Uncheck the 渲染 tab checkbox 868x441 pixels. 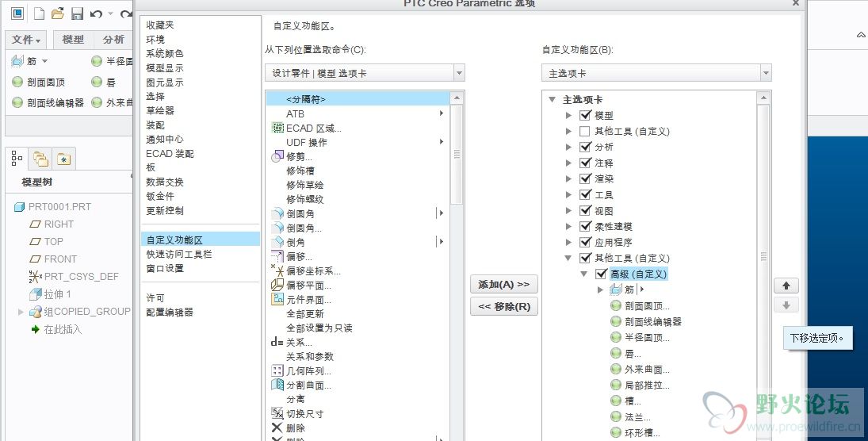[585, 178]
